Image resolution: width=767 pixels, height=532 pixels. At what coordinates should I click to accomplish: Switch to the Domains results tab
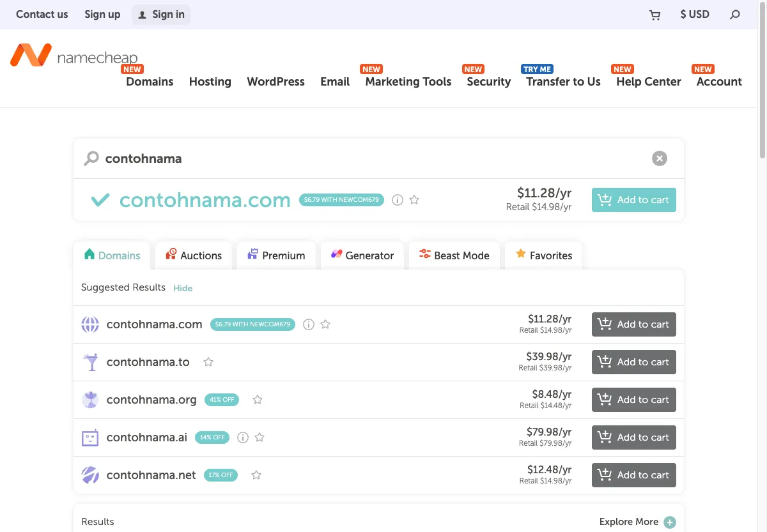point(112,255)
